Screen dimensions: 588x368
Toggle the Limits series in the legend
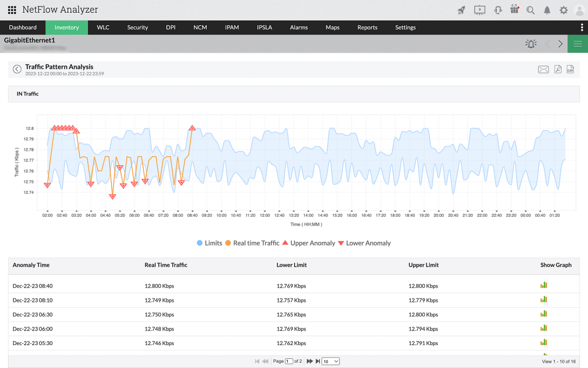tap(210, 243)
